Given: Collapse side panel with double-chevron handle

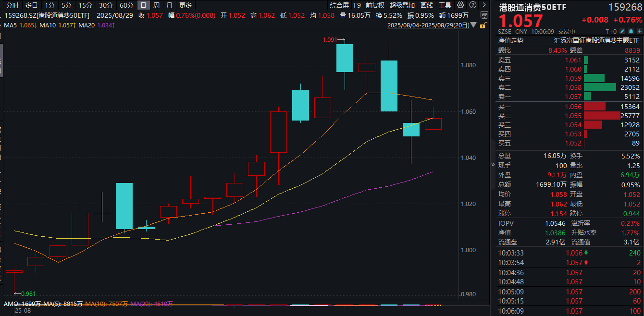Looking at the screenshot, I should point(492,165).
